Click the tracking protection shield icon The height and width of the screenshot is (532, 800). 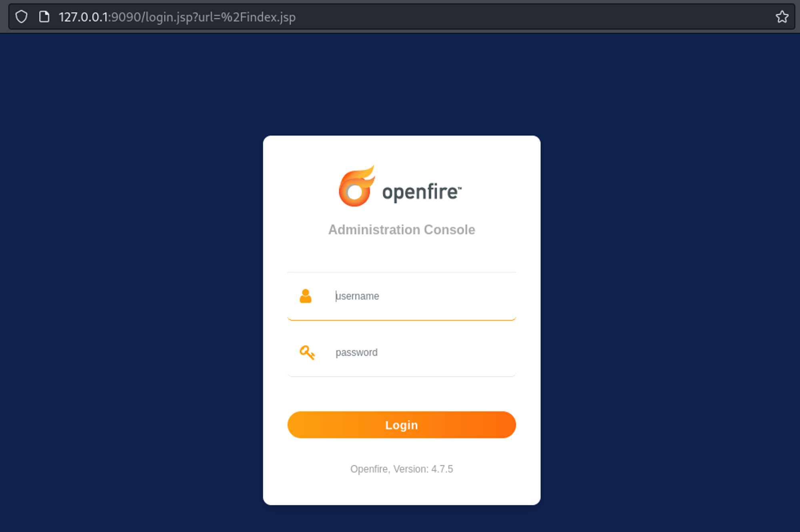(x=22, y=17)
